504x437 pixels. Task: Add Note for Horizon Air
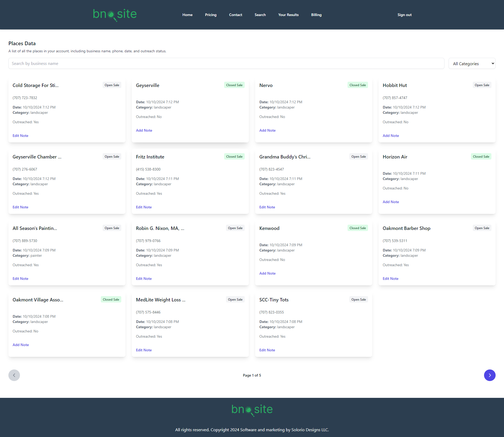[391, 202]
